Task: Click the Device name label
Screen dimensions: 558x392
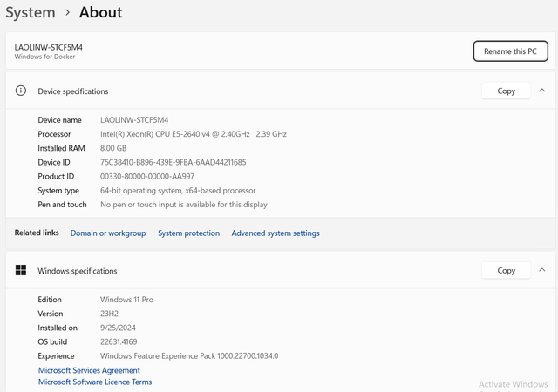Action: click(60, 120)
